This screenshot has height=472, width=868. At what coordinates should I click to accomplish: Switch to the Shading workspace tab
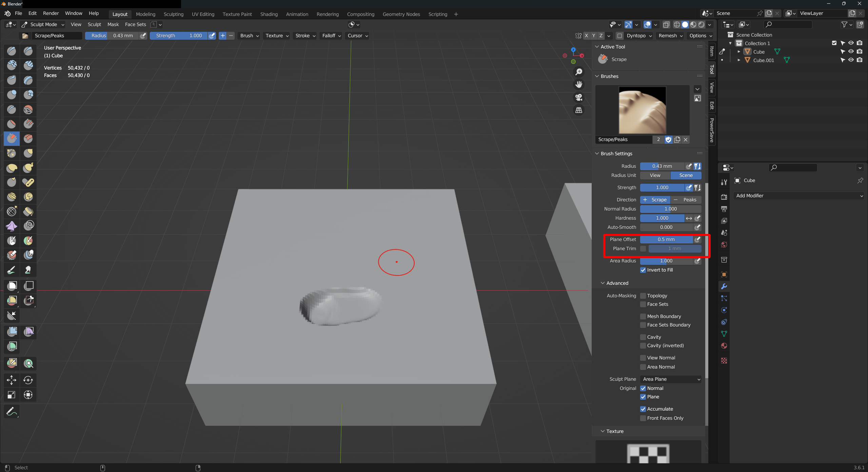click(x=269, y=14)
